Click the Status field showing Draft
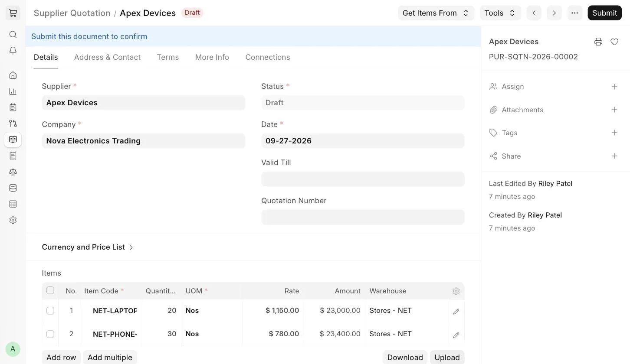The image size is (630, 364). tap(363, 103)
